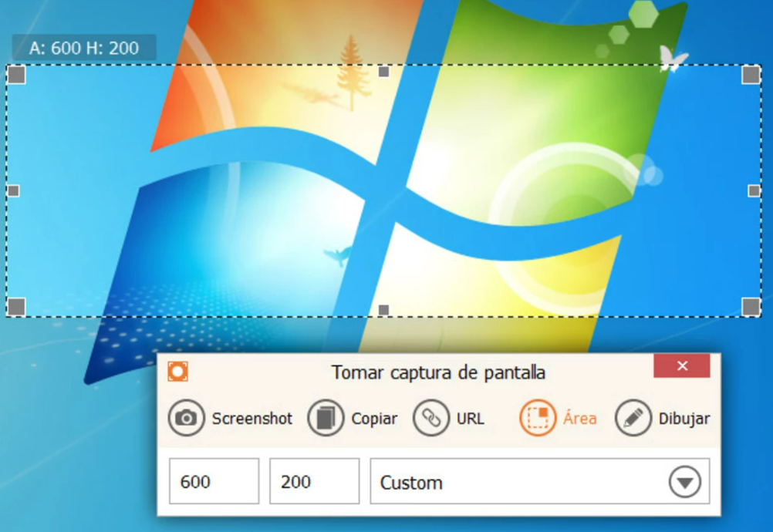This screenshot has width=773, height=532.
Task: Click the round dropdown arrow button
Action: point(685,482)
